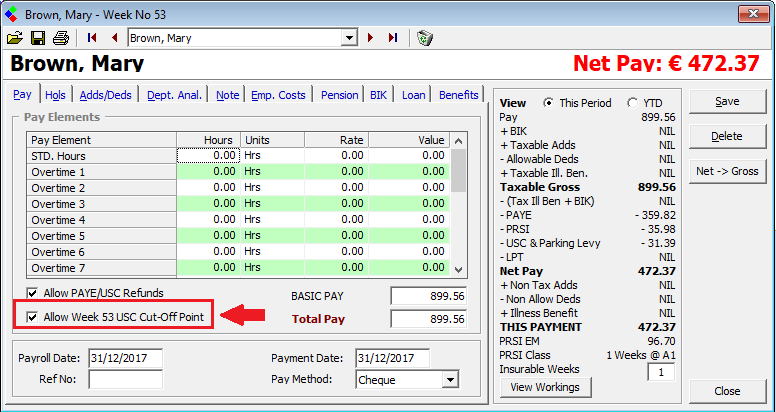Image resolution: width=776 pixels, height=412 pixels.
Task: Click the View Workings button
Action: [x=545, y=387]
